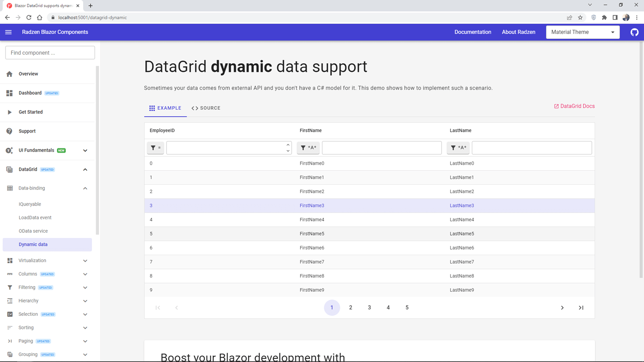
Task: Click the Paging icon in sidebar
Action: [10, 341]
